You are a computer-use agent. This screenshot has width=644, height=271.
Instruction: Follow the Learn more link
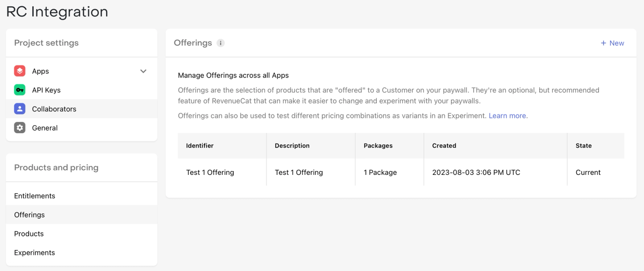click(x=508, y=116)
